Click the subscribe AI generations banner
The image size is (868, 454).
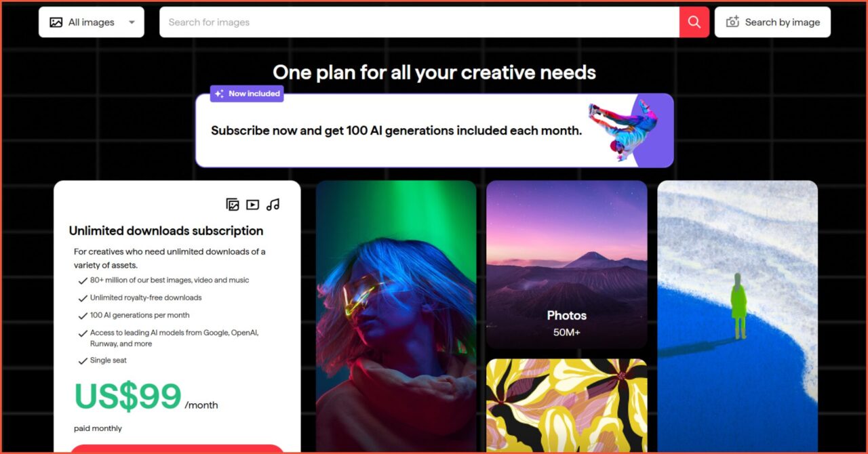(x=434, y=131)
